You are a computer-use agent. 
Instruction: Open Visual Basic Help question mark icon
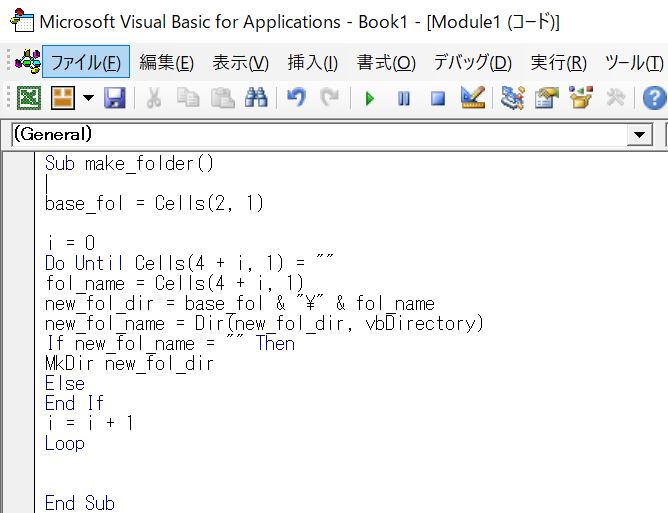pos(655,98)
